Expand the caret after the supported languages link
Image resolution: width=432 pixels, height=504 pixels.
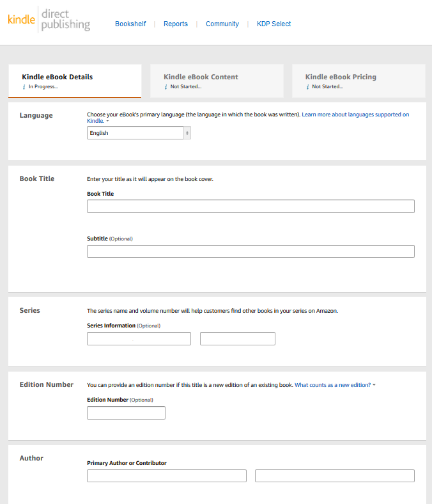pyautogui.click(x=107, y=121)
